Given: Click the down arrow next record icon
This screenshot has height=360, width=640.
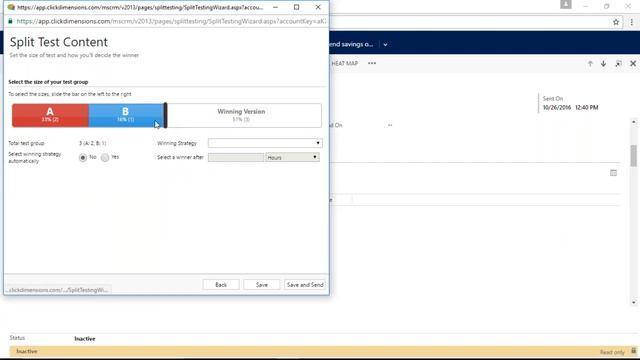Looking at the screenshot, I should [603, 64].
